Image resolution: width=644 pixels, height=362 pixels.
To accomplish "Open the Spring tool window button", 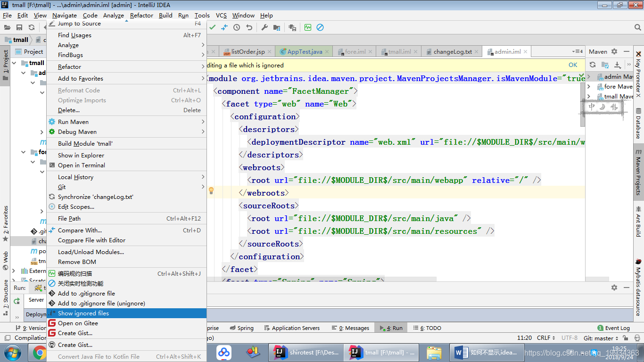I will (241, 328).
